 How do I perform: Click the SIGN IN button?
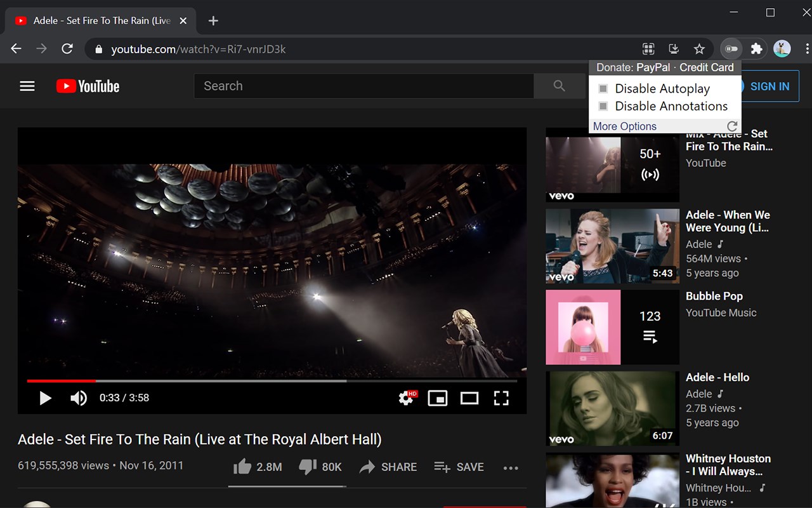769,86
